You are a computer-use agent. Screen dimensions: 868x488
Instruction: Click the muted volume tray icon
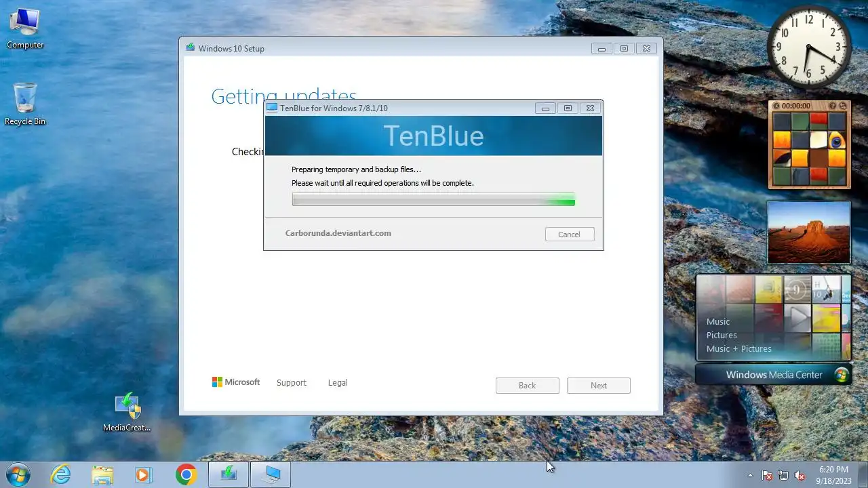tap(800, 475)
